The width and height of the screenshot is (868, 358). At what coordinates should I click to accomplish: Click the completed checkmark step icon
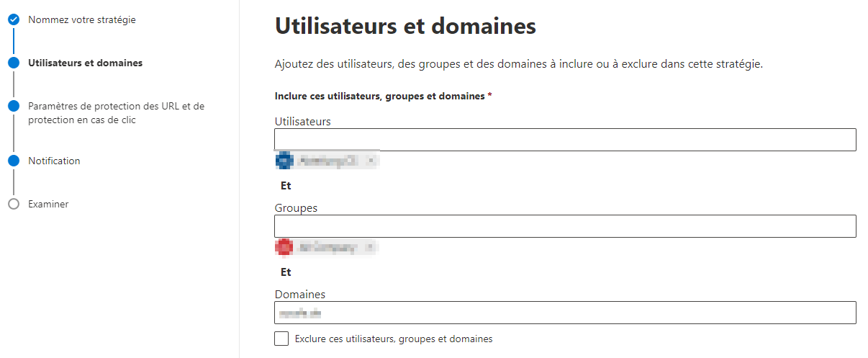click(x=14, y=20)
